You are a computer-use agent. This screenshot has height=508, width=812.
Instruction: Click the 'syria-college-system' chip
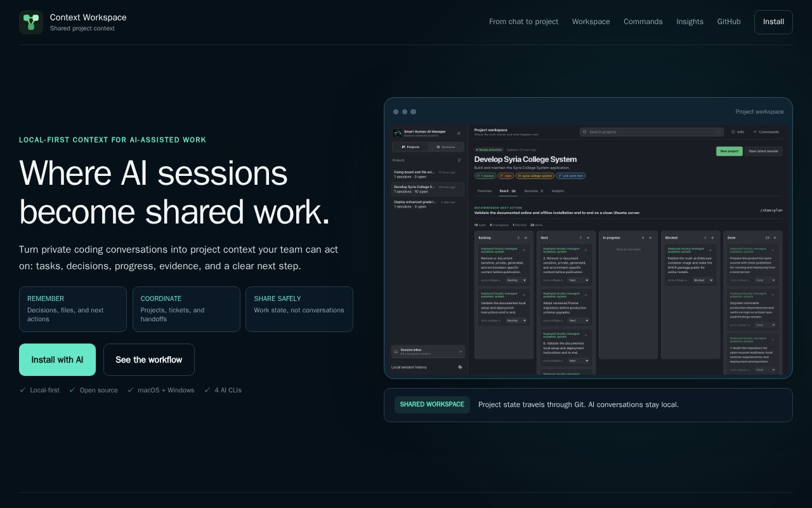point(535,176)
